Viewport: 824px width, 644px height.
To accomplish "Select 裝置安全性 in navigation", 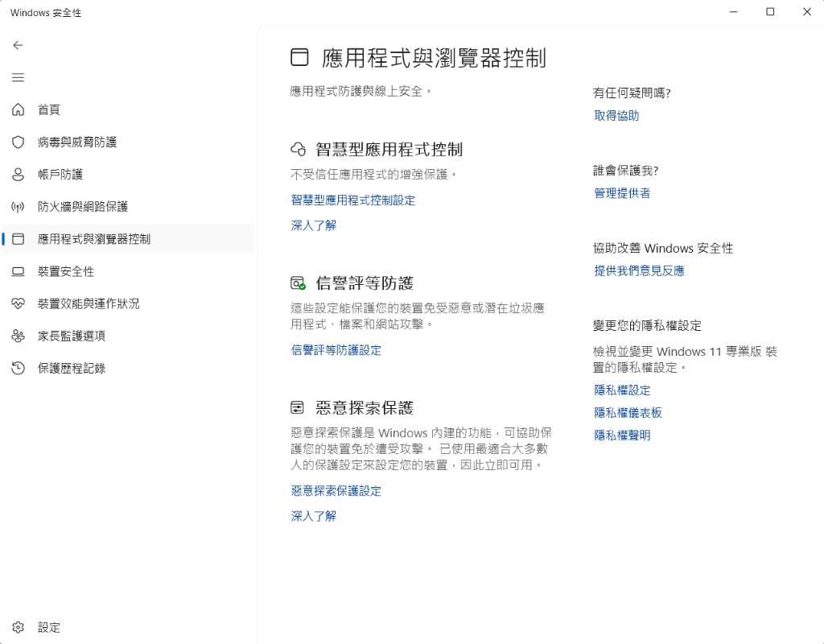I will (x=128, y=272).
